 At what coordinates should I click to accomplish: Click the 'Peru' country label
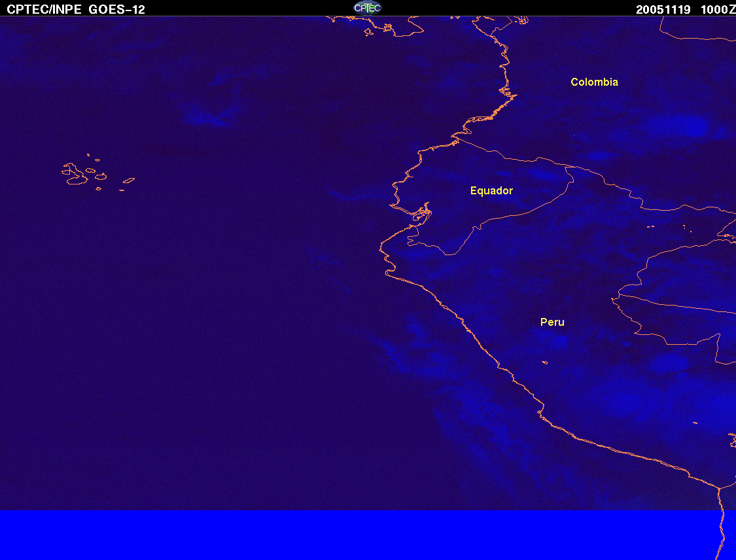552,322
